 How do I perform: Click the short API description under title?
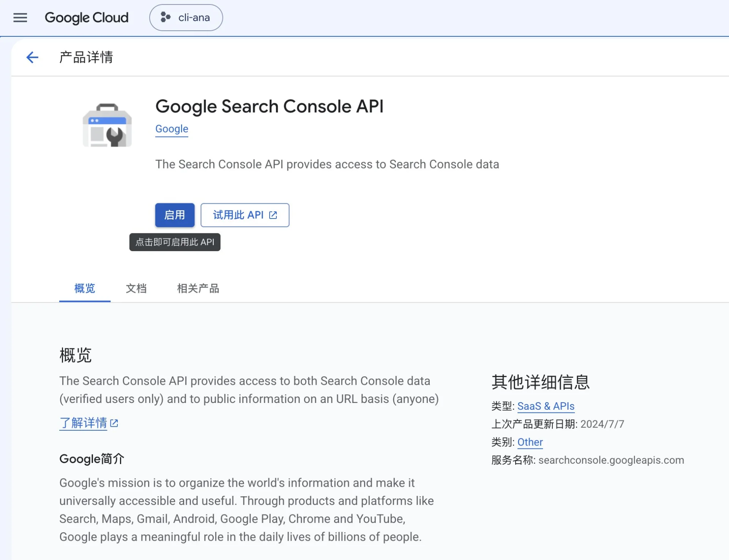pyautogui.click(x=327, y=164)
